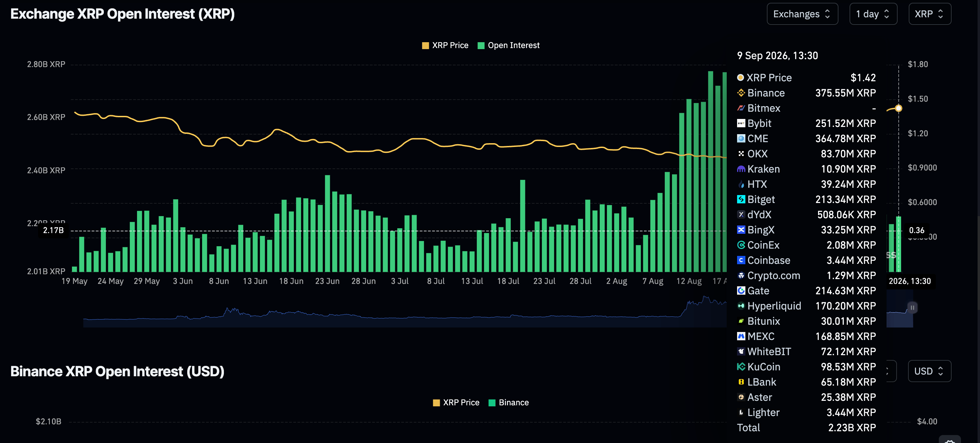
Task: Click the Bybit logo icon
Action: [741, 123]
